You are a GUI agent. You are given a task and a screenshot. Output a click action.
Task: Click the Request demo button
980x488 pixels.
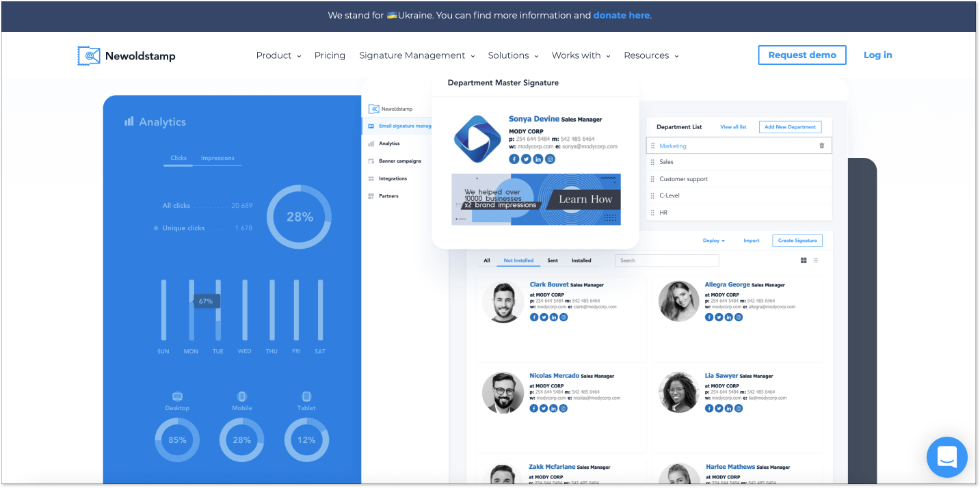click(x=802, y=55)
